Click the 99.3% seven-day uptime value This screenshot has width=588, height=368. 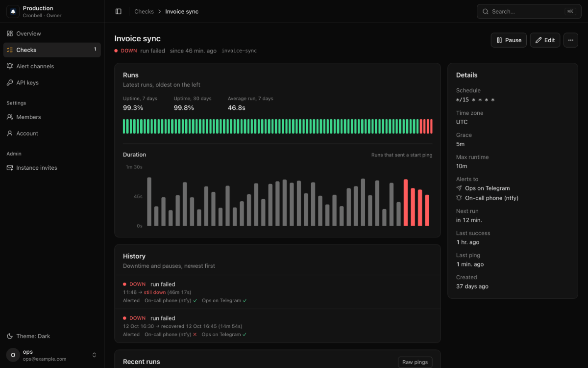(133, 107)
